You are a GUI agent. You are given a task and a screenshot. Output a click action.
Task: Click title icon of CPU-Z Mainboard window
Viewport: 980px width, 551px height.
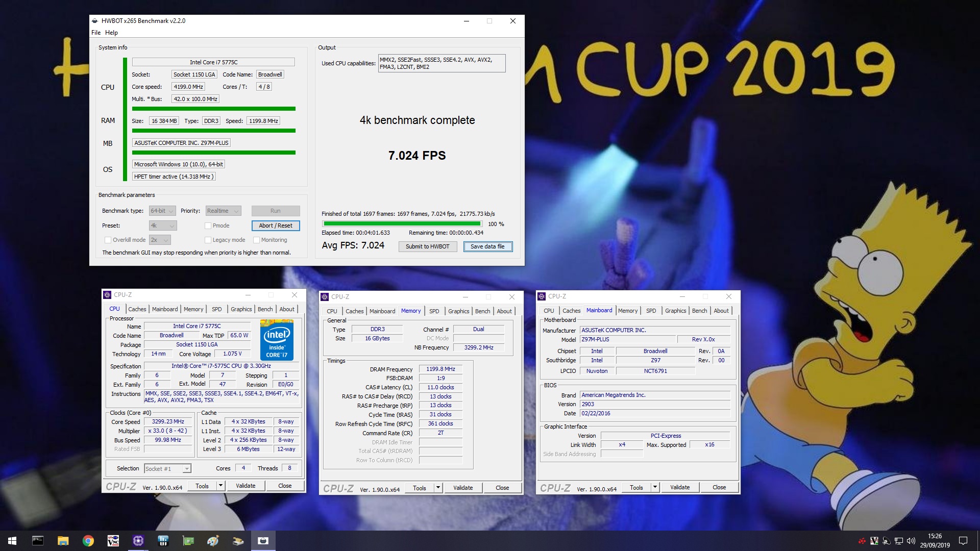click(x=542, y=296)
